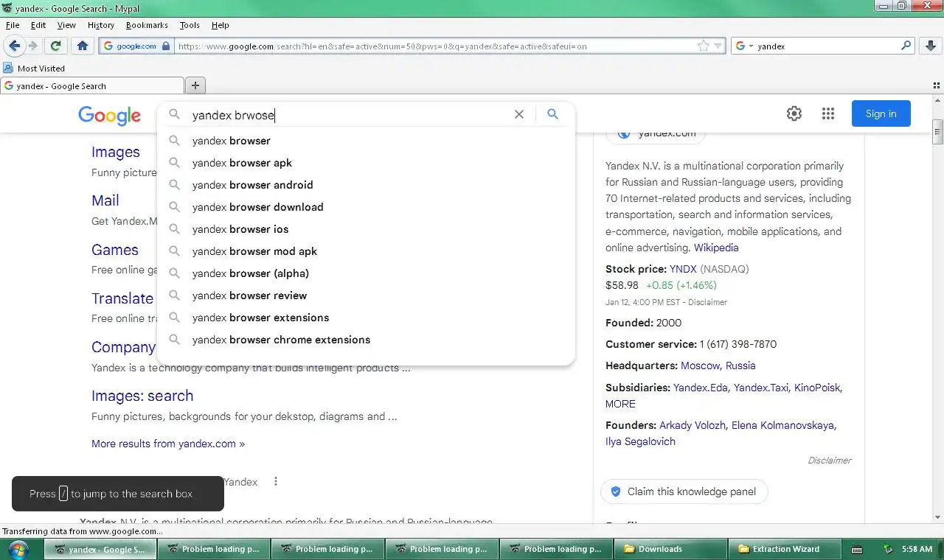Image resolution: width=944 pixels, height=560 pixels.
Task: Open the 'Moscow, Russia' headquarters link
Action: click(x=718, y=365)
